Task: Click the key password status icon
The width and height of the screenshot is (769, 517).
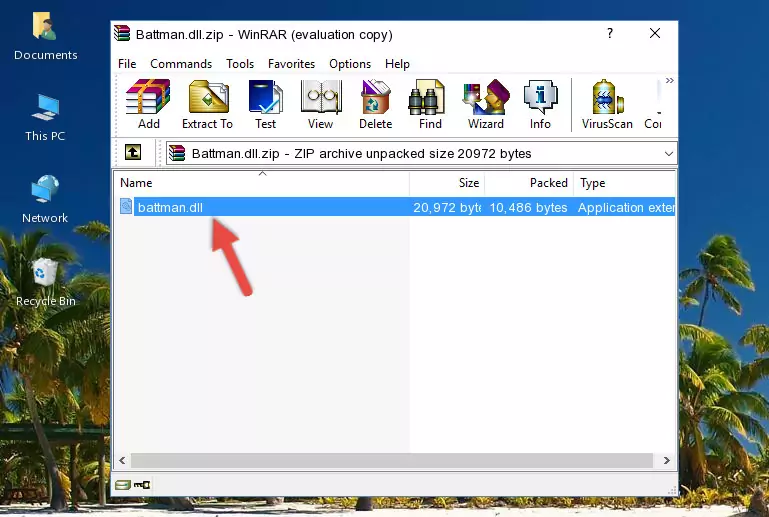Action: (x=142, y=485)
